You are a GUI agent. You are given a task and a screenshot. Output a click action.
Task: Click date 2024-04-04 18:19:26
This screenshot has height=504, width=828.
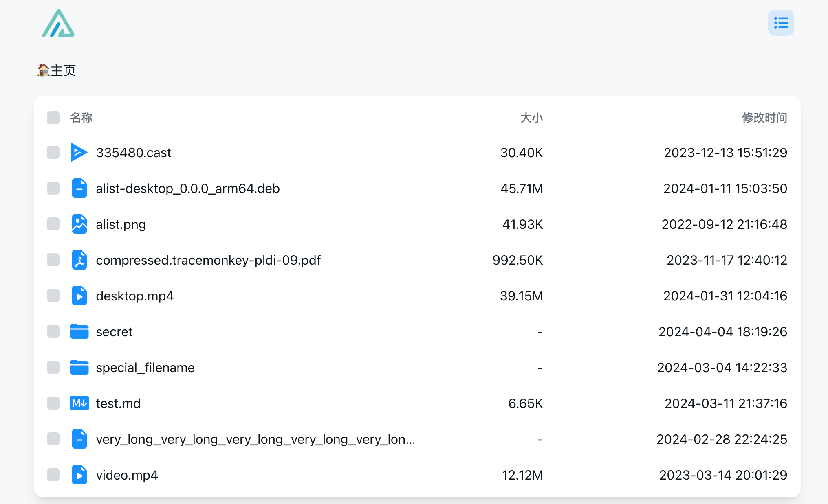[x=723, y=332]
